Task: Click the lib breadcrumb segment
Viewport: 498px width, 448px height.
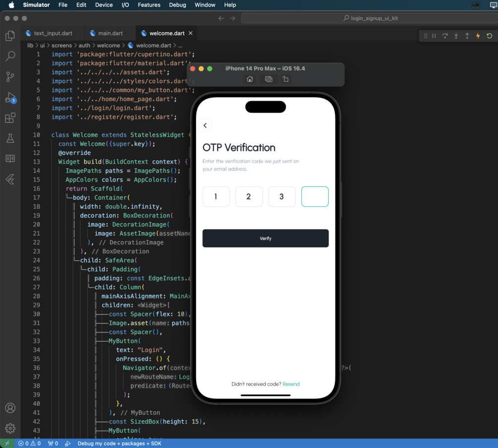Action: 30,46
